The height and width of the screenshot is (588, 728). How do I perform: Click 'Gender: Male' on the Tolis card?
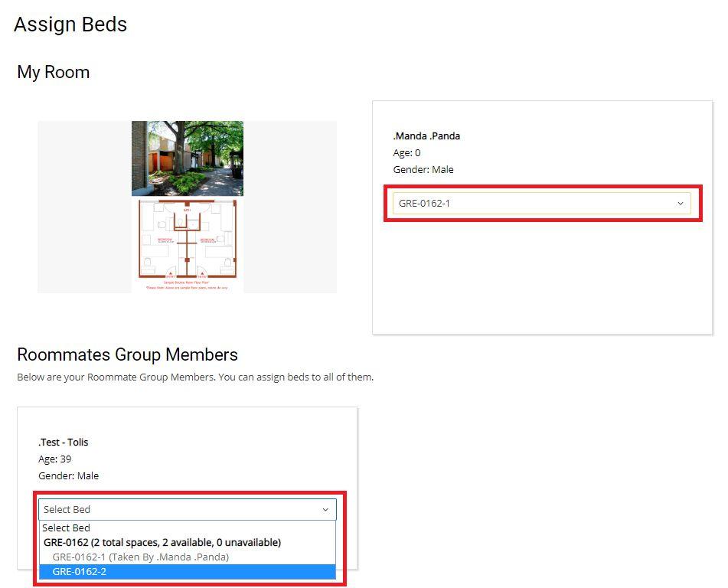coord(68,475)
